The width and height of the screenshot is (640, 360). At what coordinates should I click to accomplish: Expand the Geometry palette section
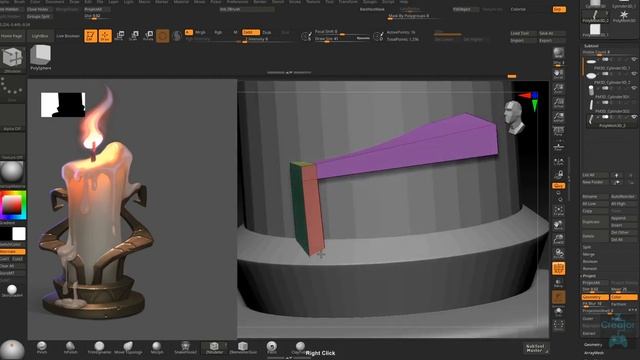point(593,345)
